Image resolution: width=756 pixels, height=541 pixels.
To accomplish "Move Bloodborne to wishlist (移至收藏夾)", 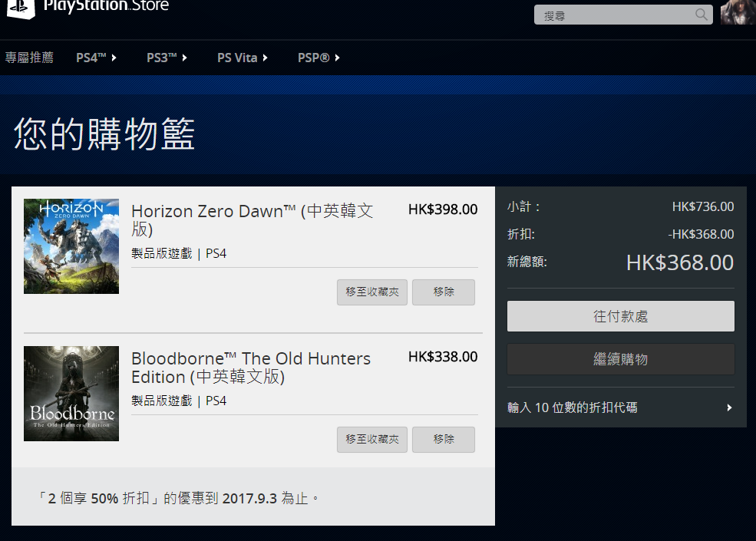I will point(372,440).
